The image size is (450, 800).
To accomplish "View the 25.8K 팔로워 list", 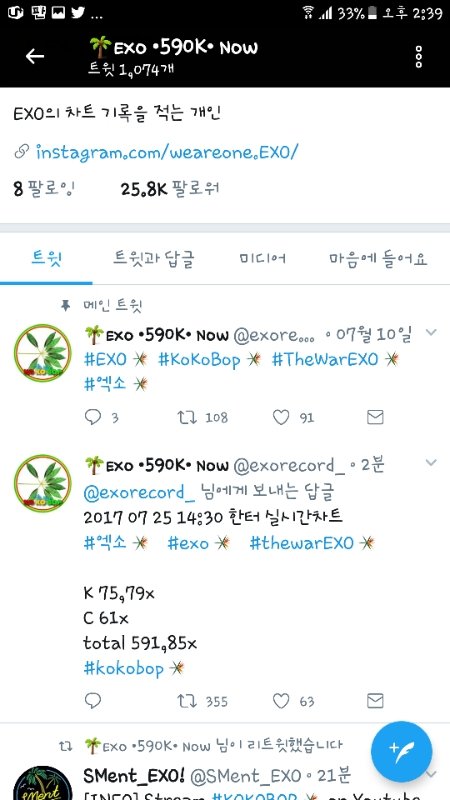I will point(170,190).
